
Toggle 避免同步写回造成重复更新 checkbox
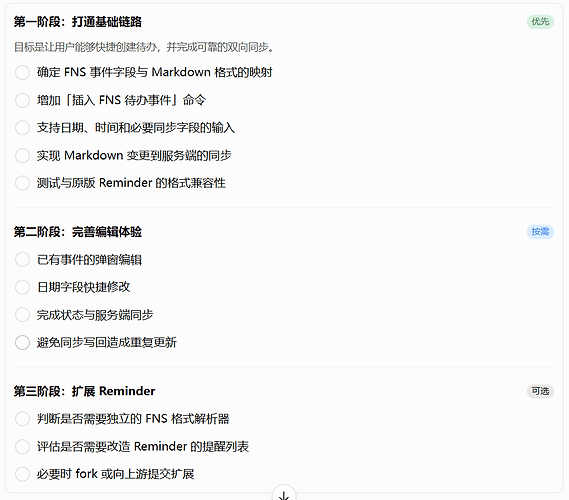pyautogui.click(x=22, y=342)
